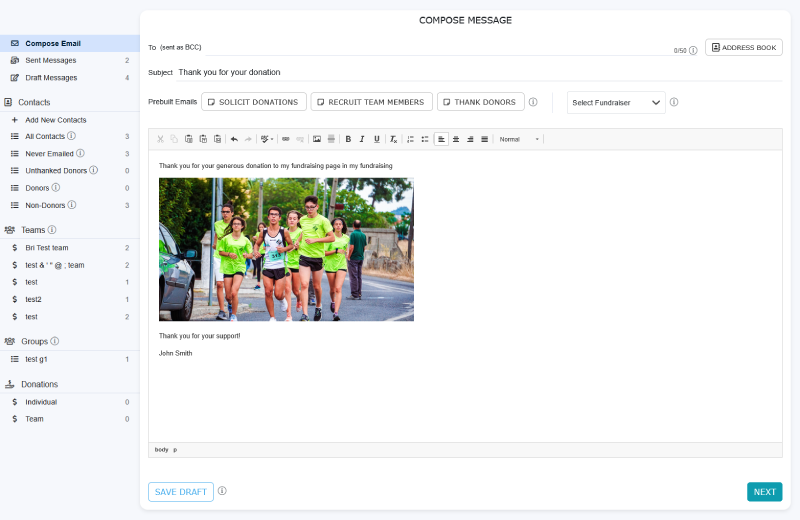
Task: Open the Select Fundraiser dropdown
Action: click(x=616, y=102)
